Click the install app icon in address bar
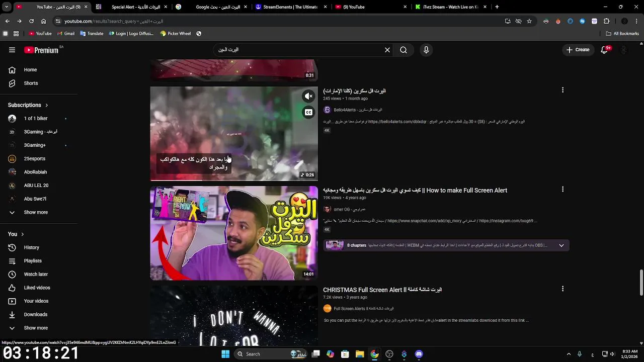The height and width of the screenshot is (362, 644). pos(508,21)
